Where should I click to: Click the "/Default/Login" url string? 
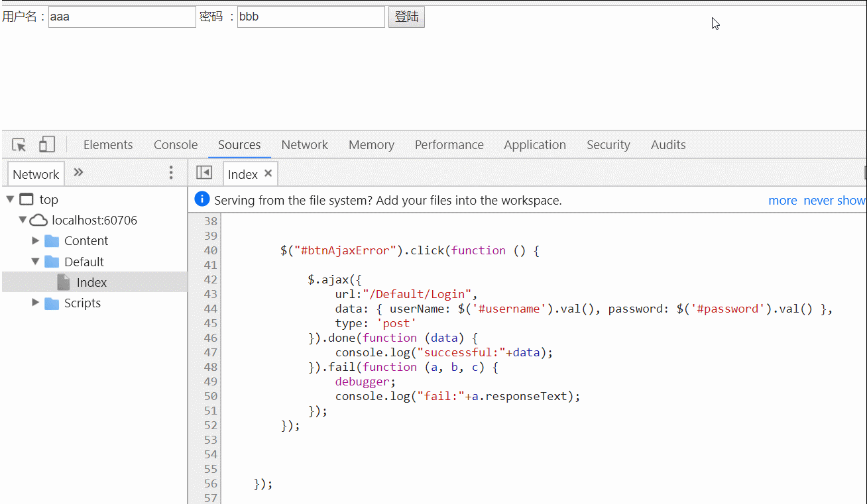click(x=416, y=294)
